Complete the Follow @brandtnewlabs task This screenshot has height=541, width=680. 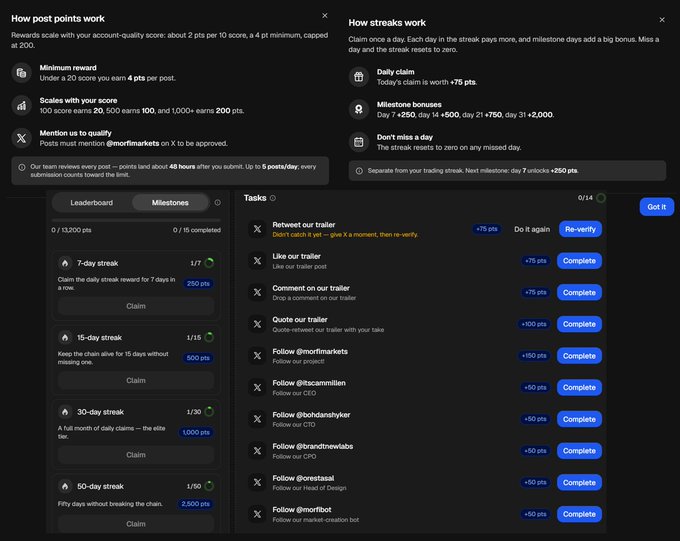[x=579, y=451]
